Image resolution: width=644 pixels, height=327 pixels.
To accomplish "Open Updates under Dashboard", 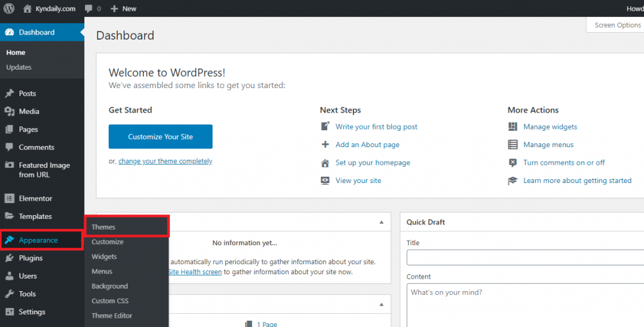I will tap(19, 67).
